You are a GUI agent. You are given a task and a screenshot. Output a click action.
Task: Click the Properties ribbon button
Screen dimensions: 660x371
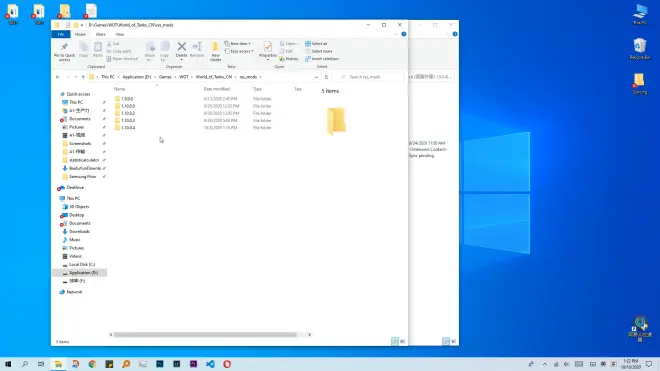point(268,50)
